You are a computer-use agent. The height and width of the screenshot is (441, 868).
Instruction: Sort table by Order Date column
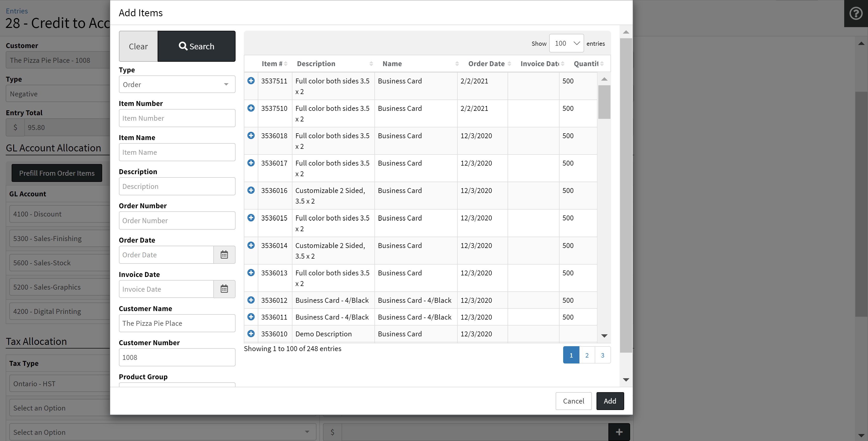(486, 64)
